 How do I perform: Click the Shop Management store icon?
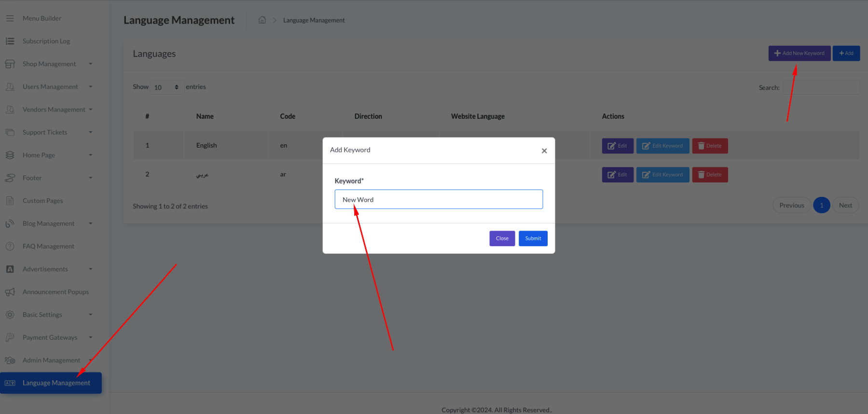click(x=10, y=64)
